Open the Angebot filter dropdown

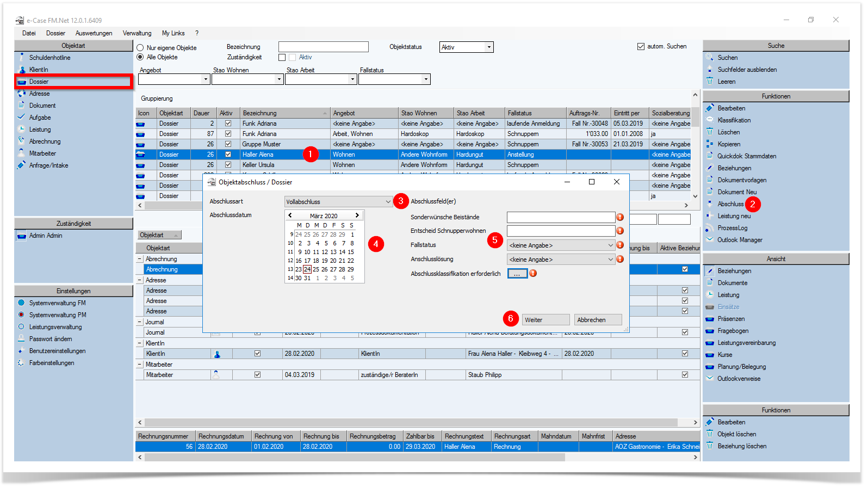click(206, 79)
